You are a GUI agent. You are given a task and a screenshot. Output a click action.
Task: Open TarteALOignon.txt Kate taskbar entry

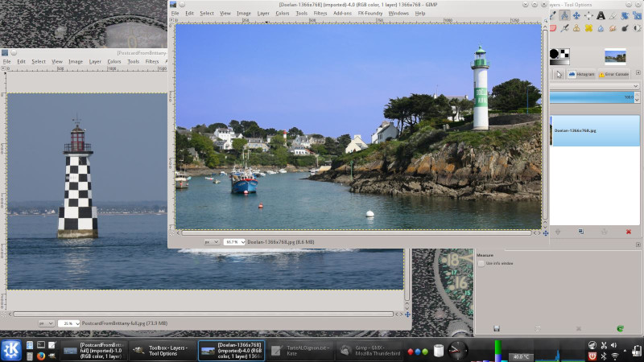300,351
